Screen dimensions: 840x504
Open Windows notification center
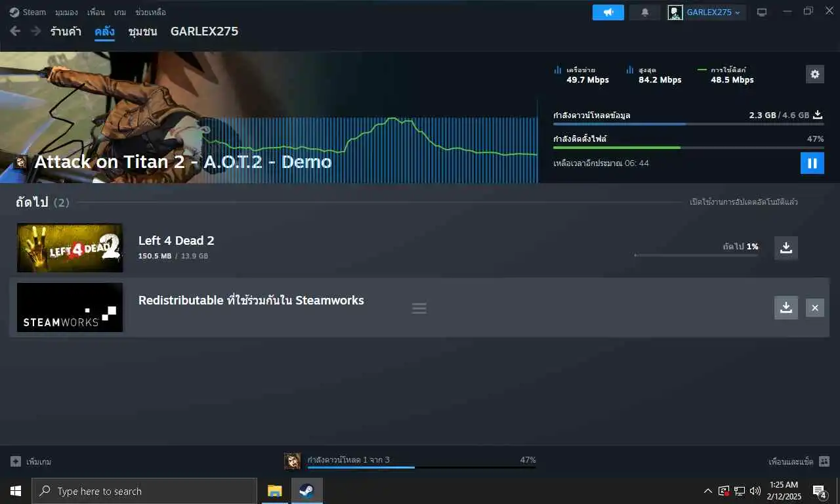tap(820, 491)
